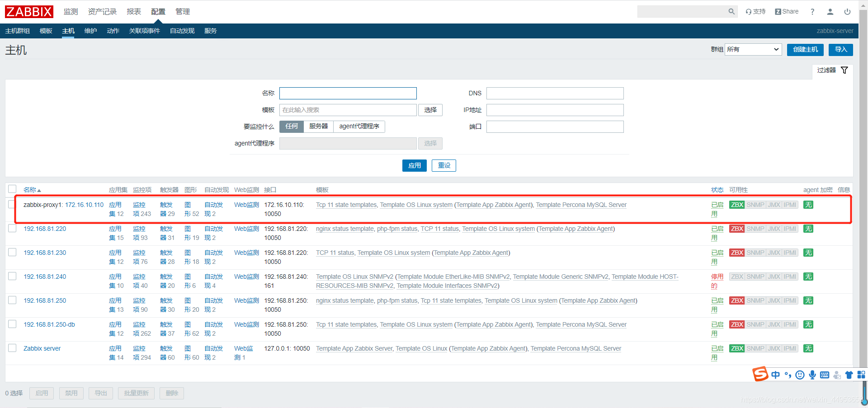Go to 维护 submenu tab
Image resolution: width=868 pixels, height=408 pixels.
[91, 31]
